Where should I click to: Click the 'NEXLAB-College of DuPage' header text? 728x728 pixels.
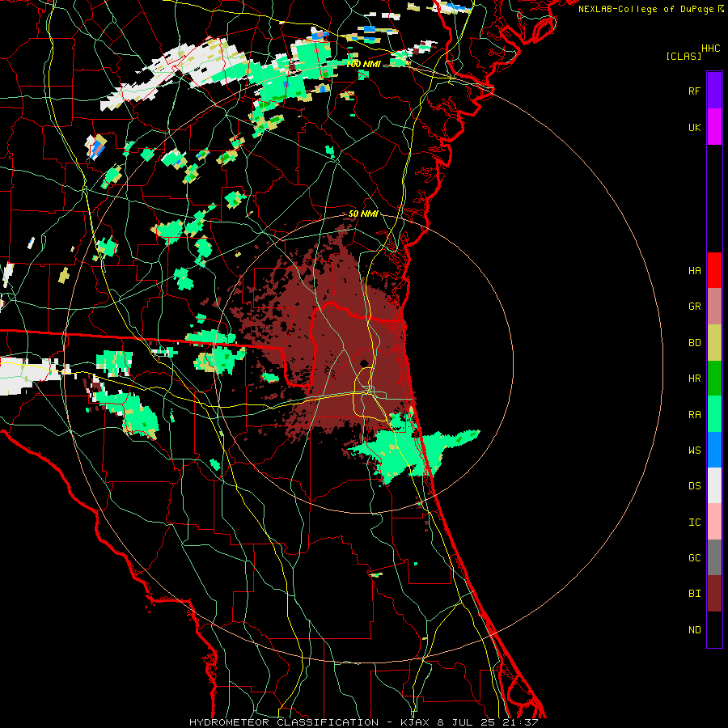[x=645, y=9]
